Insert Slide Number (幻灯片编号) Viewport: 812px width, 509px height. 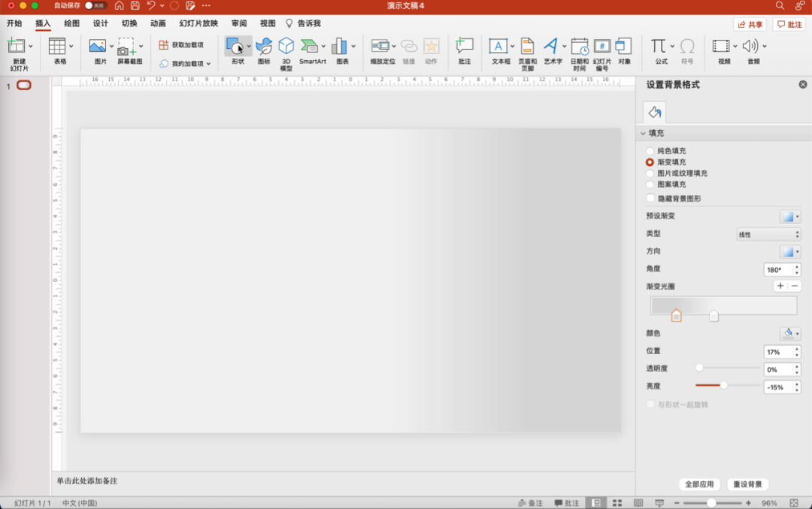pyautogui.click(x=601, y=46)
